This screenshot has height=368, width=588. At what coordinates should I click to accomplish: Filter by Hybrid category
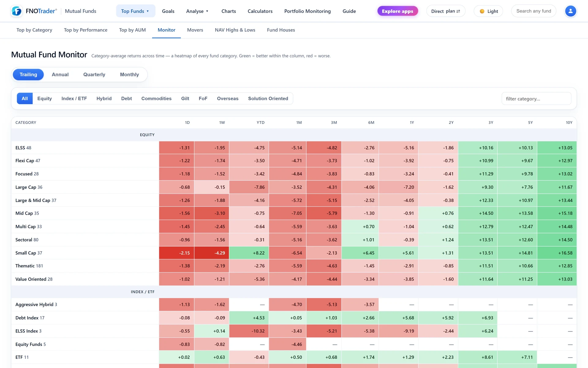pos(104,98)
